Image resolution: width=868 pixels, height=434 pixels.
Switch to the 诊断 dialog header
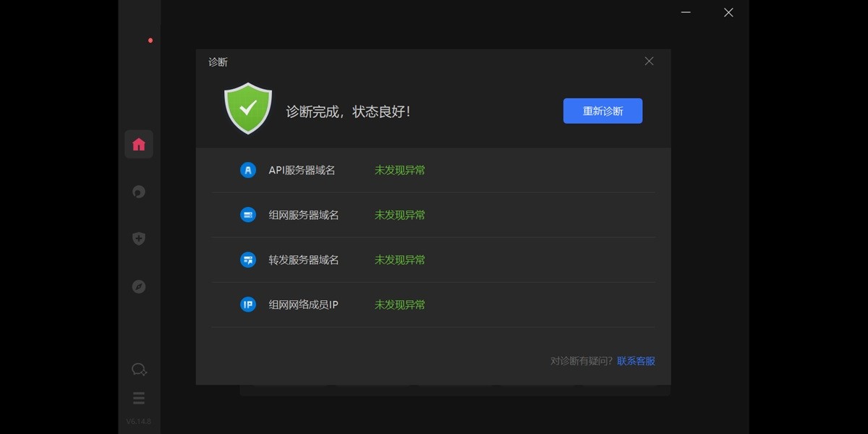218,62
